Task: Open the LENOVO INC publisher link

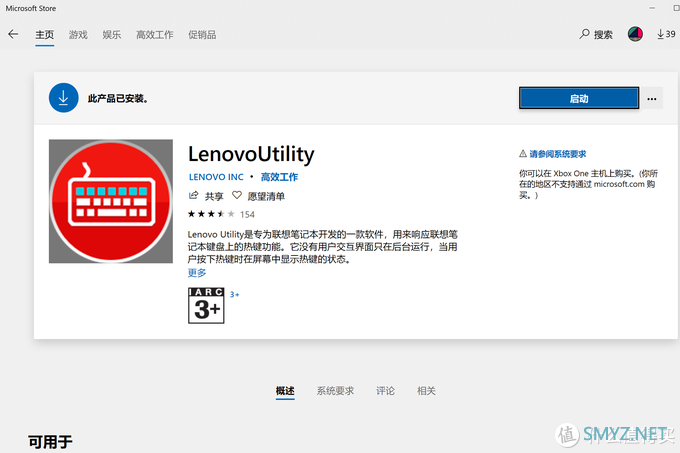Action: coord(216,177)
